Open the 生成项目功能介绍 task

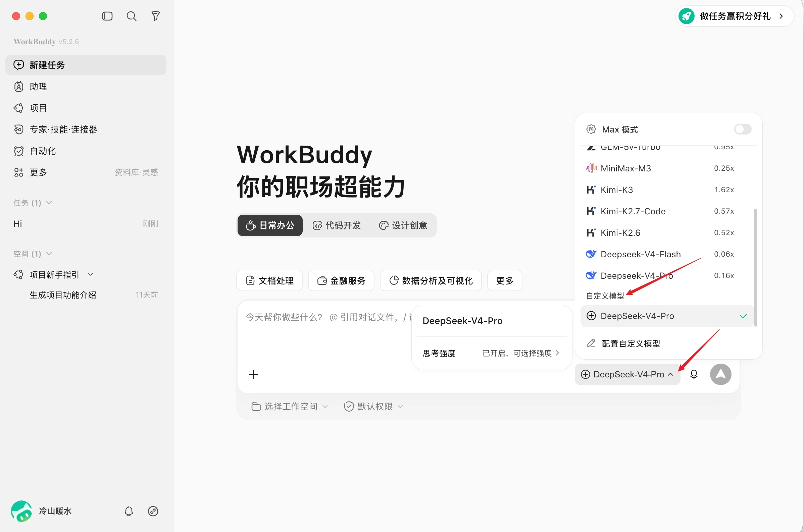(x=86, y=295)
